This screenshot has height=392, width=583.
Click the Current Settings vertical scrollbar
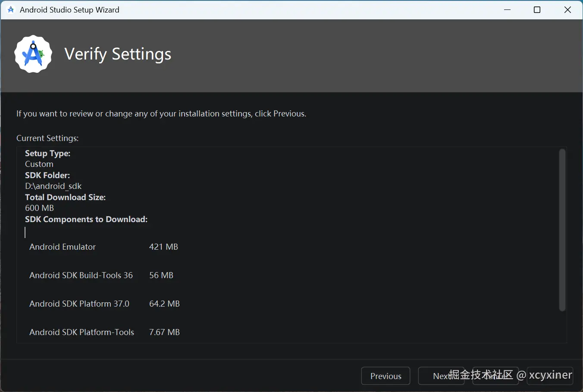[x=562, y=230]
